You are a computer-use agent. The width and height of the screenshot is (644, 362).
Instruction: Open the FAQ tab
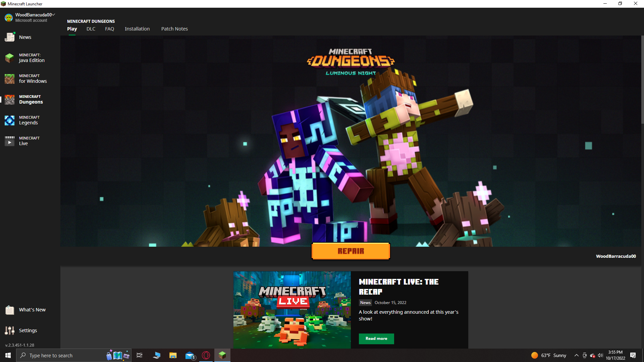pos(109,29)
